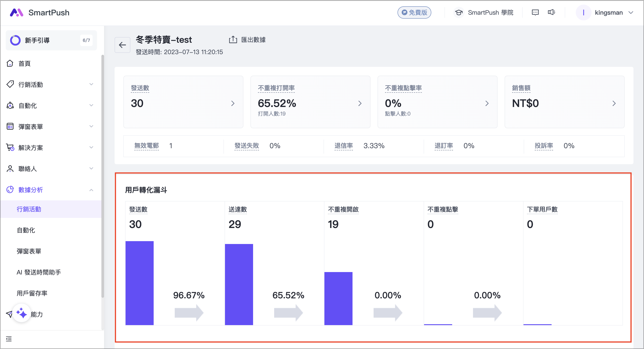Click the 發送時間 2023-07-13 timestamp
Viewport: 644px width, 349px height.
(x=179, y=52)
